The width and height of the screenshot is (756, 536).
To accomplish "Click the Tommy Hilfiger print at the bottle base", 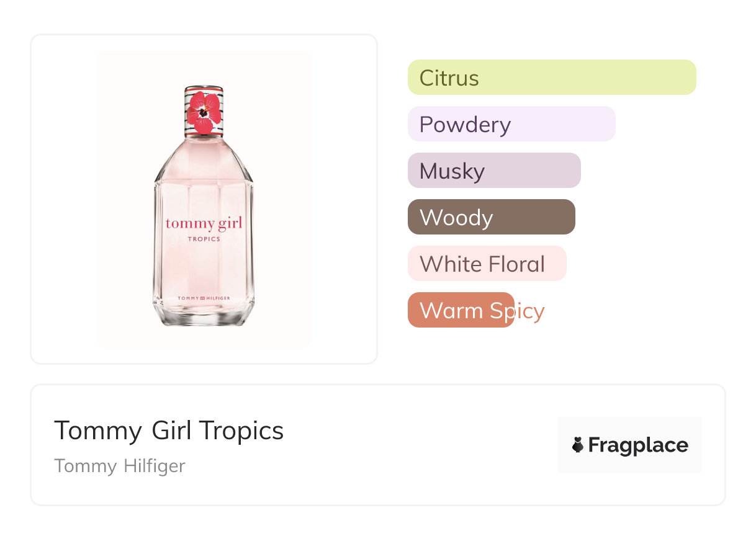I will pos(204,298).
